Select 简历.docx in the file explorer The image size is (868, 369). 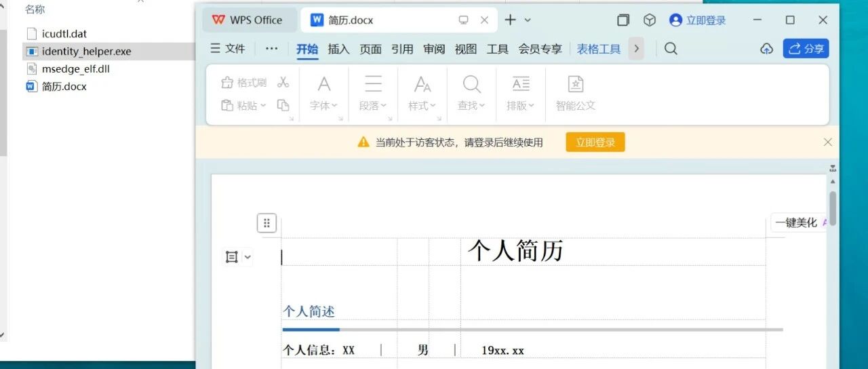64,86
